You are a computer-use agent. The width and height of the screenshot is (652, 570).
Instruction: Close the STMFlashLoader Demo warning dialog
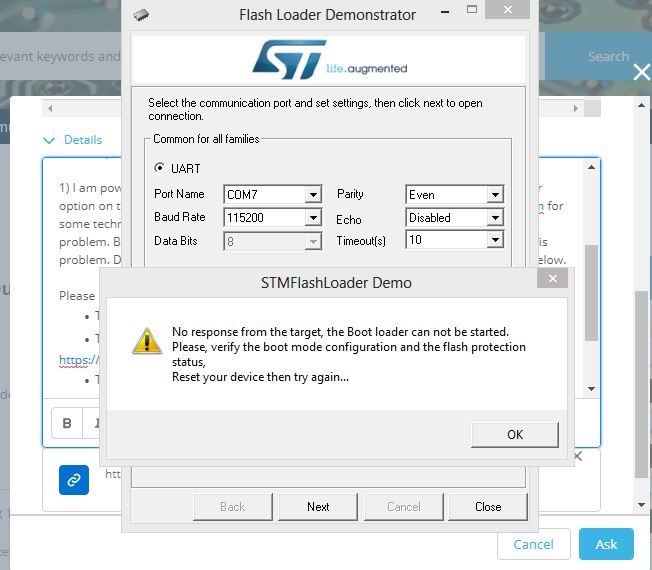552,279
